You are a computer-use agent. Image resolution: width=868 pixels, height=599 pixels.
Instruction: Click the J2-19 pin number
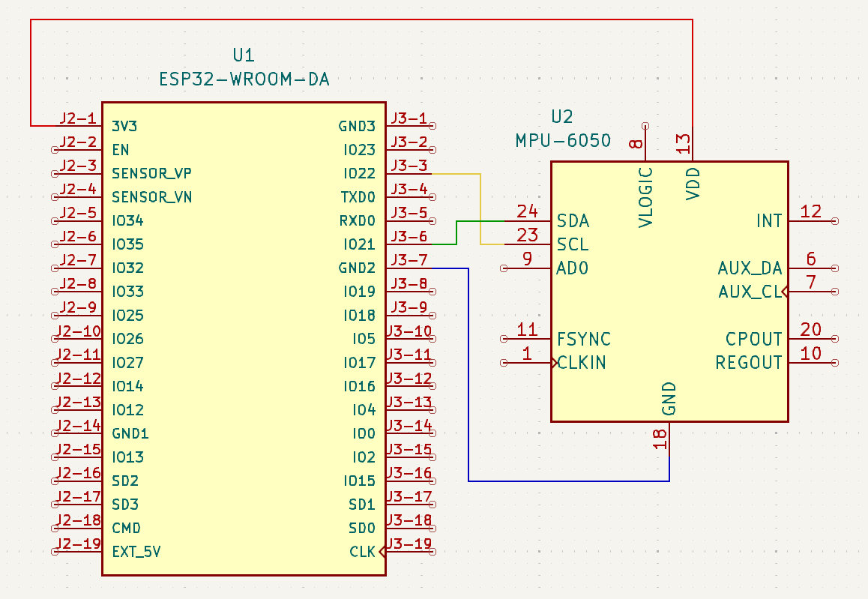(x=79, y=544)
